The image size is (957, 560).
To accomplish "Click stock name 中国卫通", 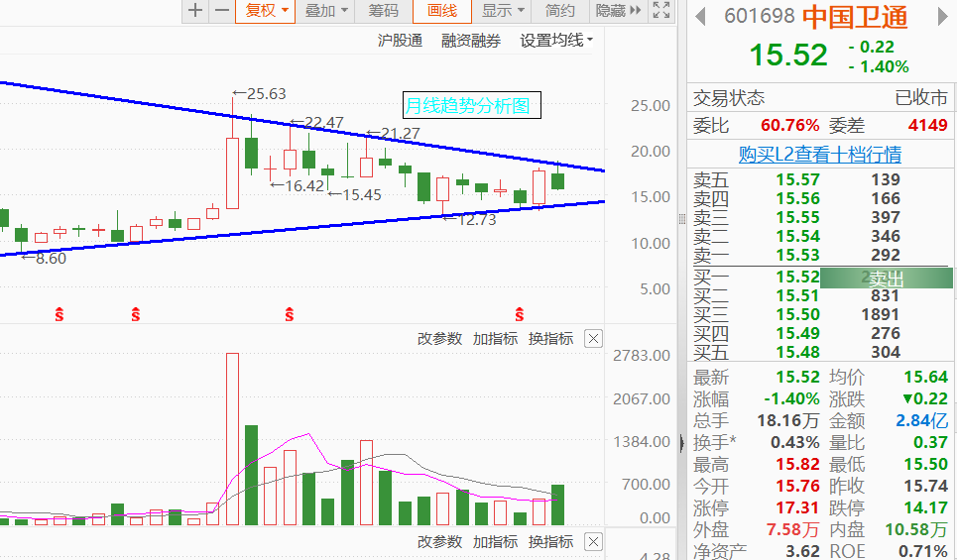I will tap(855, 17).
